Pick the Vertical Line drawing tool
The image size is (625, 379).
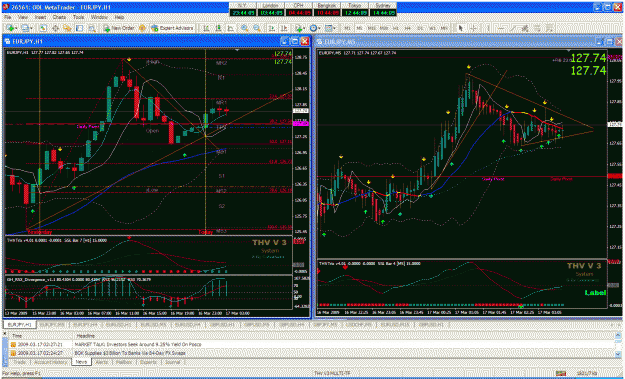point(488,28)
